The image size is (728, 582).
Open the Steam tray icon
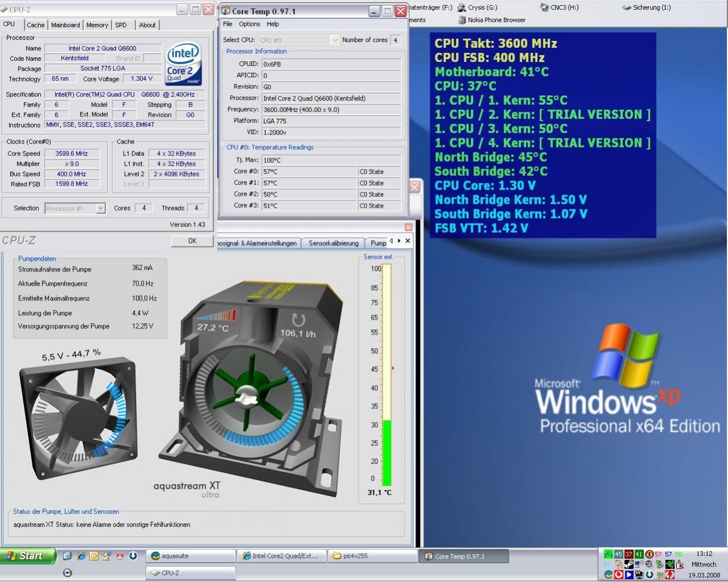(x=629, y=564)
